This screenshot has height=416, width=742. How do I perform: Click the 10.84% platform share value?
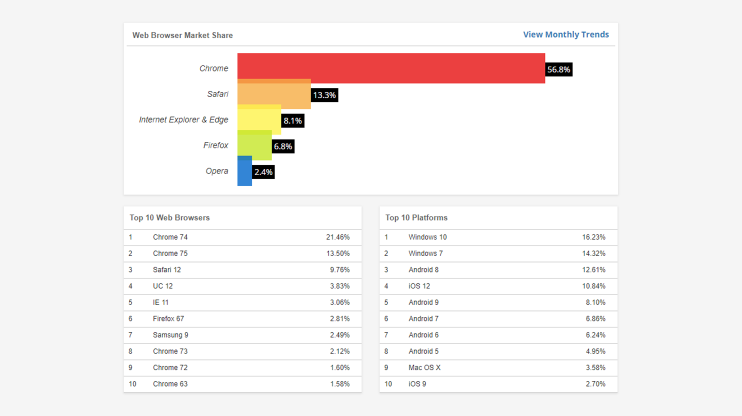tap(594, 286)
